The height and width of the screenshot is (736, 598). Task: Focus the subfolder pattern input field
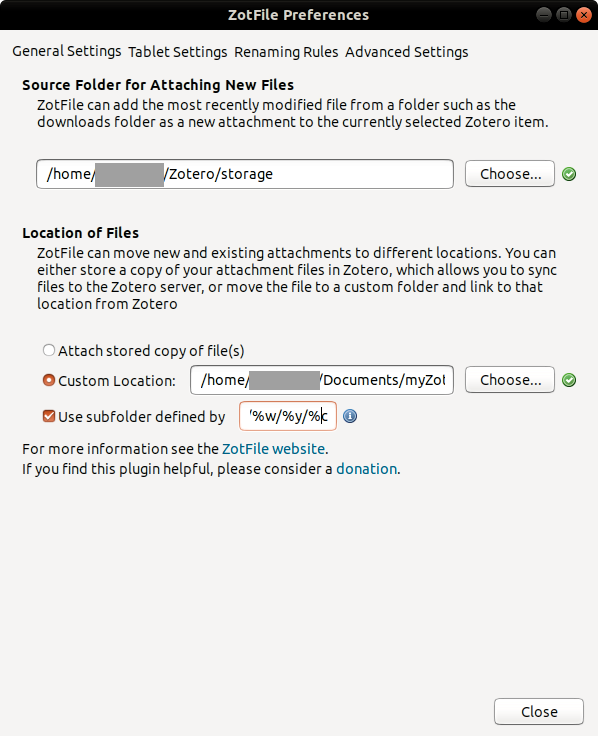click(288, 416)
